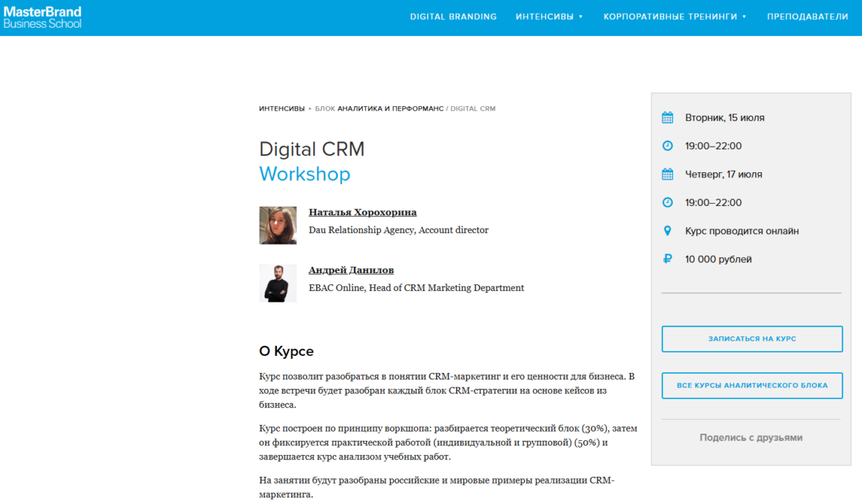The width and height of the screenshot is (862, 504).
Task: Click calendar icon beside Вторник, 15 июля
Action: coord(667,117)
